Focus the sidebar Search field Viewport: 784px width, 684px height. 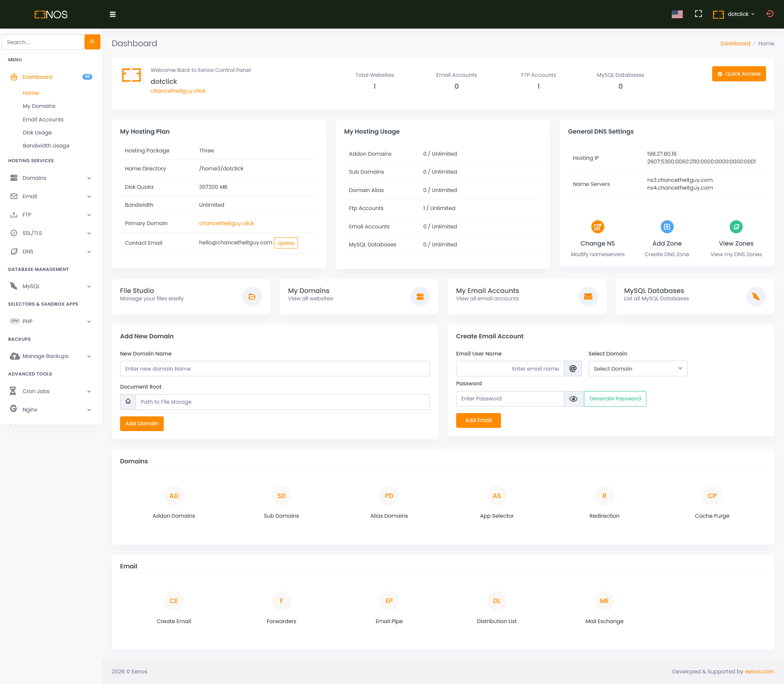pyautogui.click(x=43, y=42)
